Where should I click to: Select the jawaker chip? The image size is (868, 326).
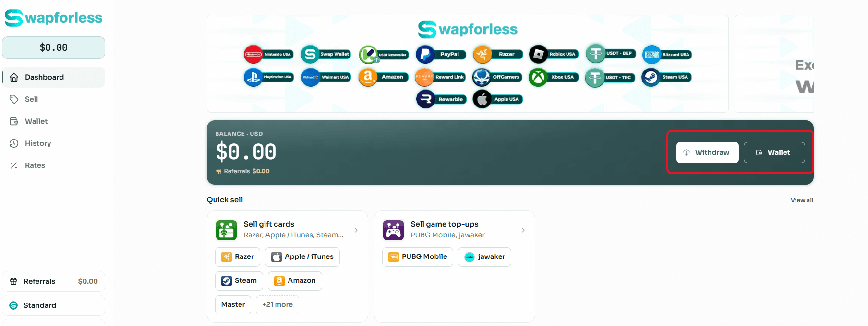(x=484, y=257)
